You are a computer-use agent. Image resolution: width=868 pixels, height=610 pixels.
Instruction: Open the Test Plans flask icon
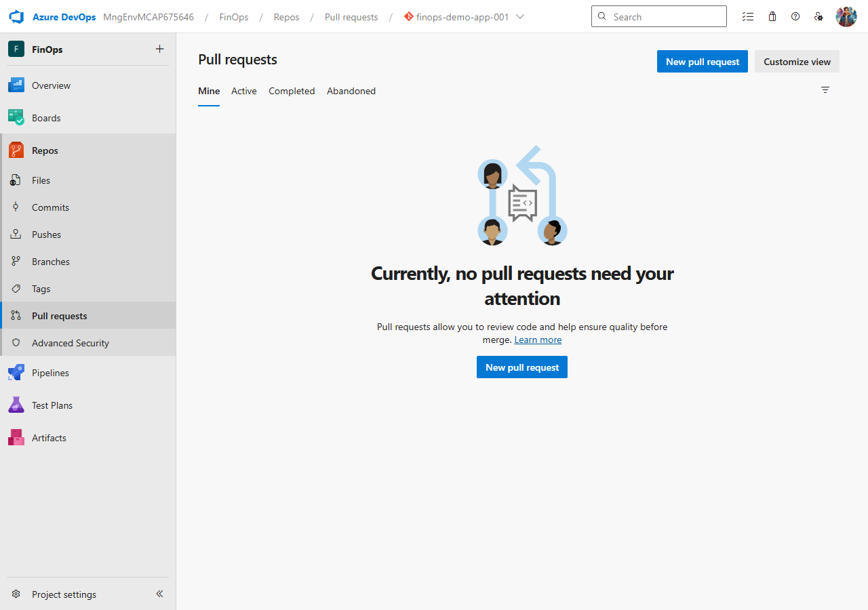click(x=16, y=405)
